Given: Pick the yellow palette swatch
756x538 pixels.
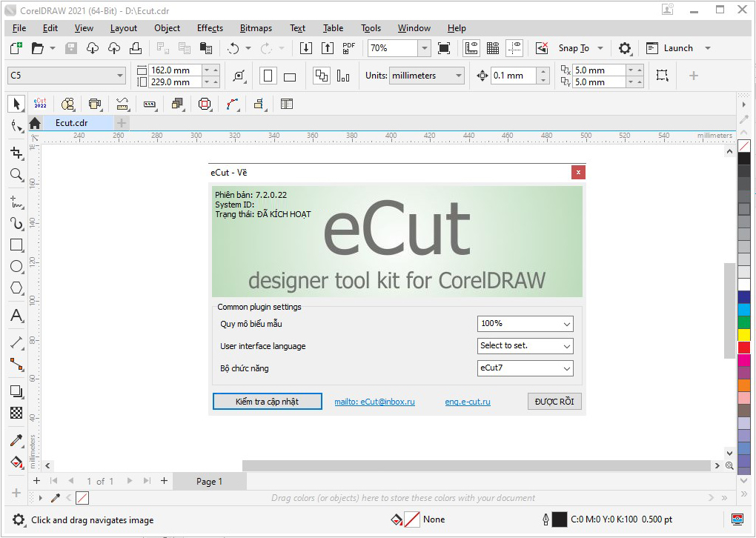Looking at the screenshot, I should pos(744,334).
